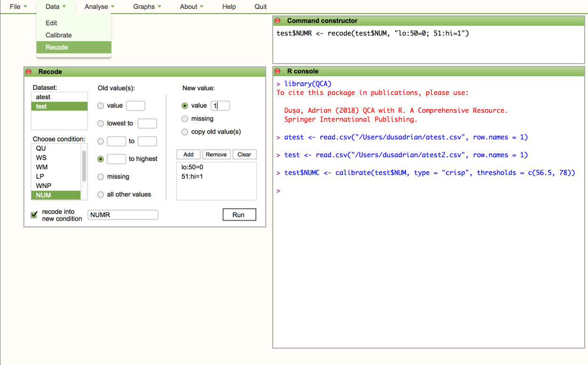Click the Remove rule button
Screen dimensions: 588x365
pos(216,154)
